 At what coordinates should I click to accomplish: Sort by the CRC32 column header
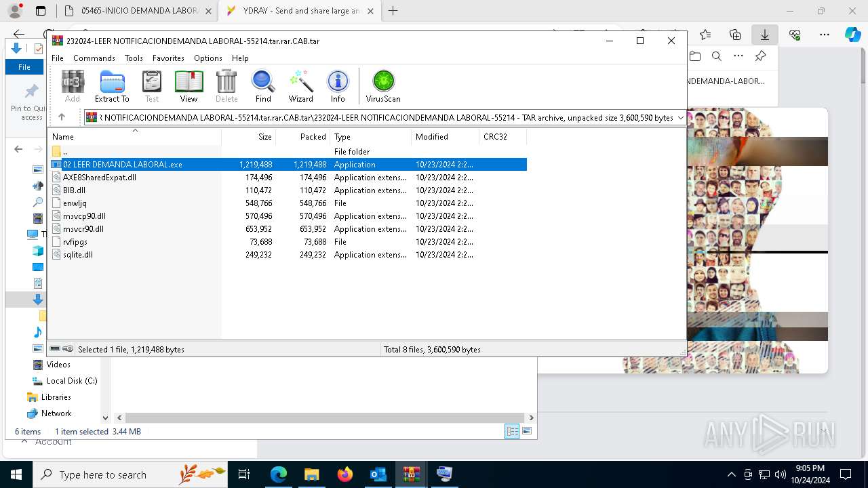(502, 136)
